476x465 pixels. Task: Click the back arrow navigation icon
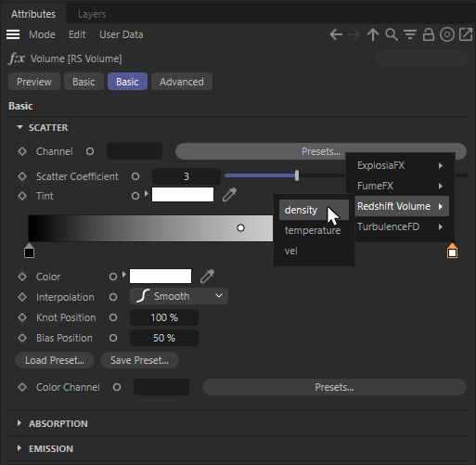336,34
